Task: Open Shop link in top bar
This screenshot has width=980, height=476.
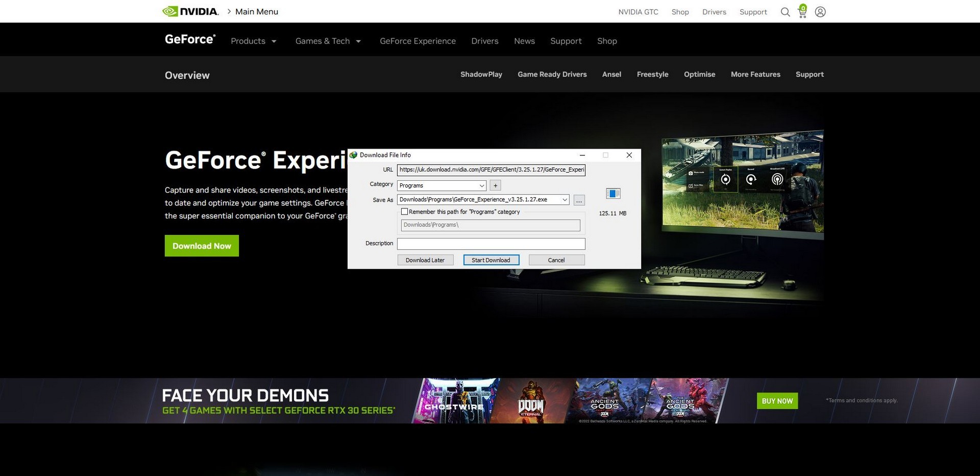Action: [680, 12]
